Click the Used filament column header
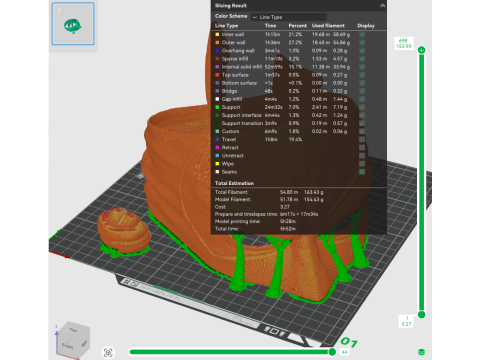 point(328,26)
